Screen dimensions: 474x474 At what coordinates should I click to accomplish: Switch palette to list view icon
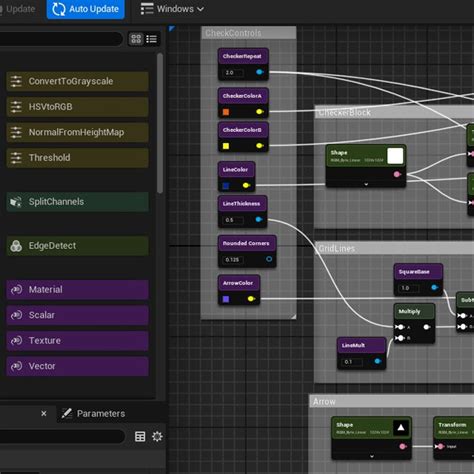152,39
